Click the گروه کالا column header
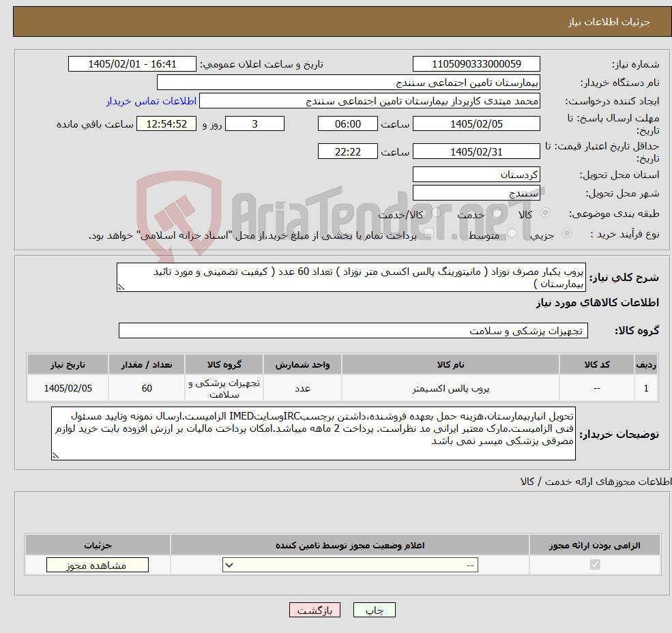The height and width of the screenshot is (633, 672). pos(224,364)
